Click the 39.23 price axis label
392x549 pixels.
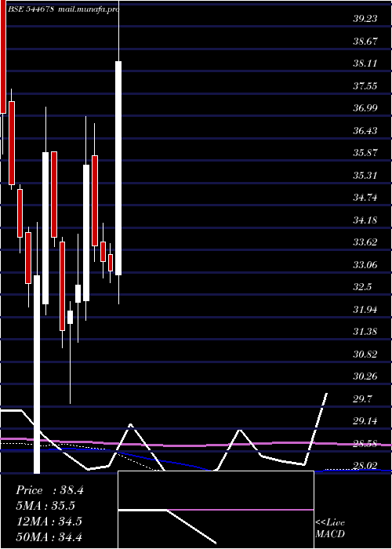pyautogui.click(x=365, y=19)
